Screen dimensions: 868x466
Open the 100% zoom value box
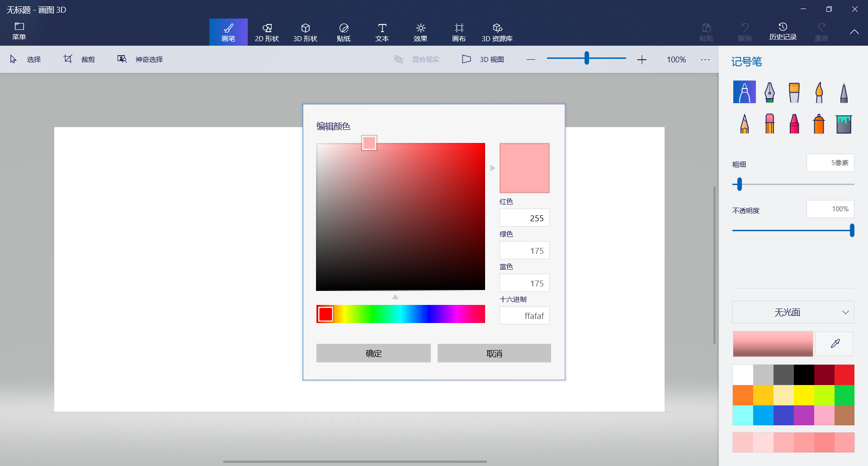coord(676,59)
